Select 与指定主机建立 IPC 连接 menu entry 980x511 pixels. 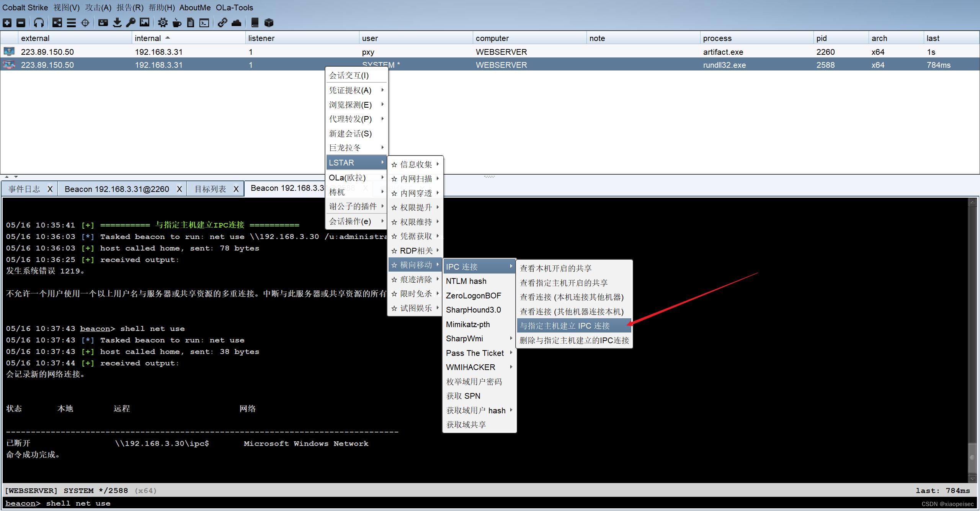[x=573, y=326]
